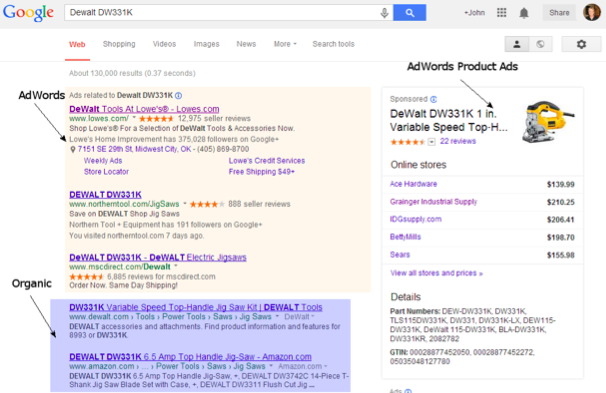This screenshot has height=393, width=606.
Task: Click the DeWalt jigsaw product image
Action: tap(548, 121)
